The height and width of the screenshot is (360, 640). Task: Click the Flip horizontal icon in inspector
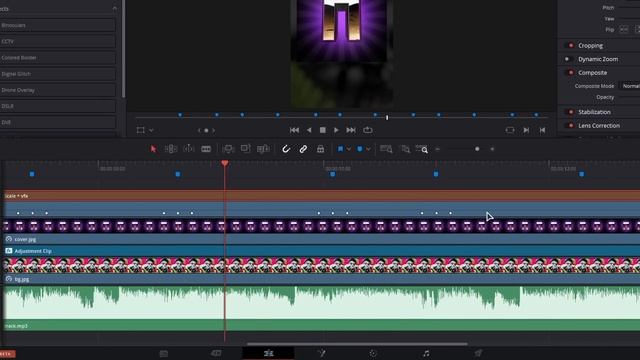[x=624, y=29]
